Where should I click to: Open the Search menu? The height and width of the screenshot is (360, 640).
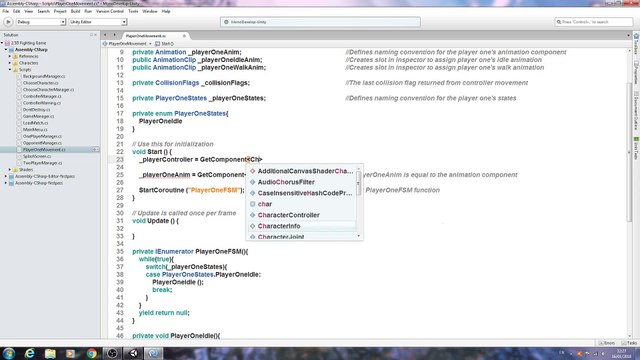pos(43,11)
